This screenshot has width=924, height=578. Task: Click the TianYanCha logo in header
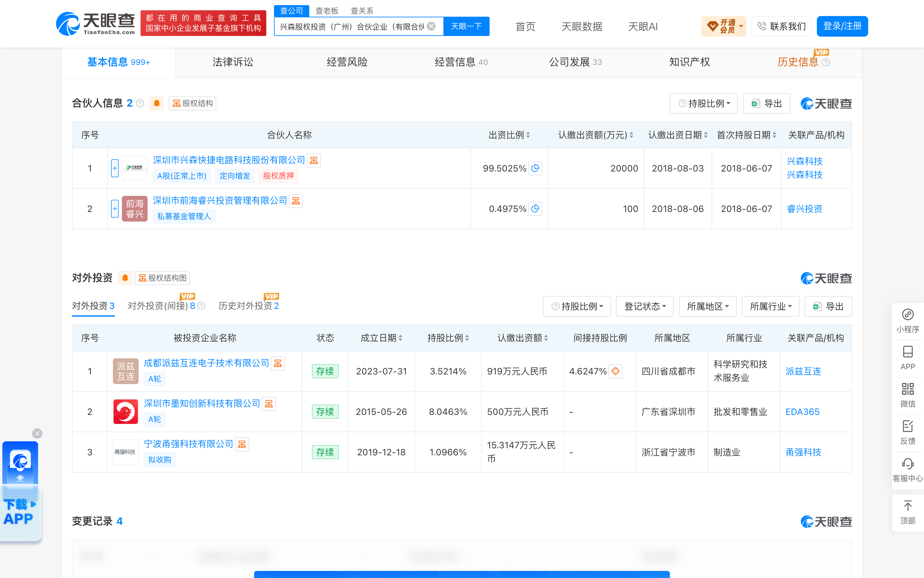(96, 24)
